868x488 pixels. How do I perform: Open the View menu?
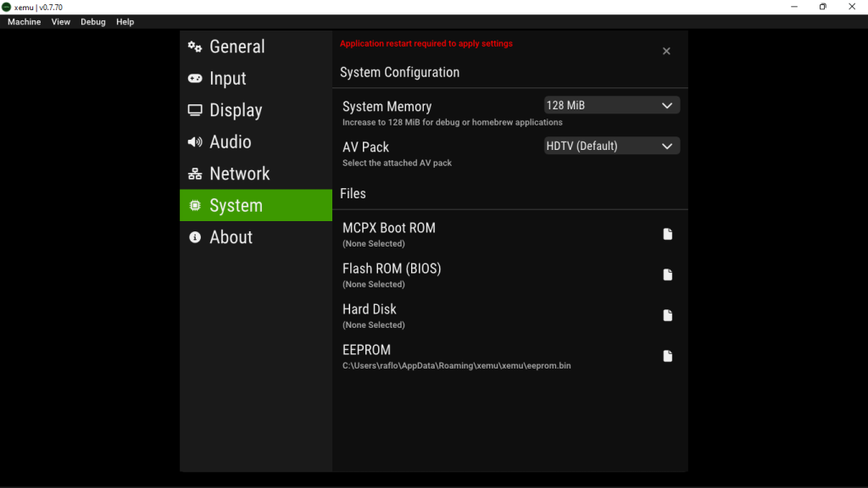tap(60, 21)
